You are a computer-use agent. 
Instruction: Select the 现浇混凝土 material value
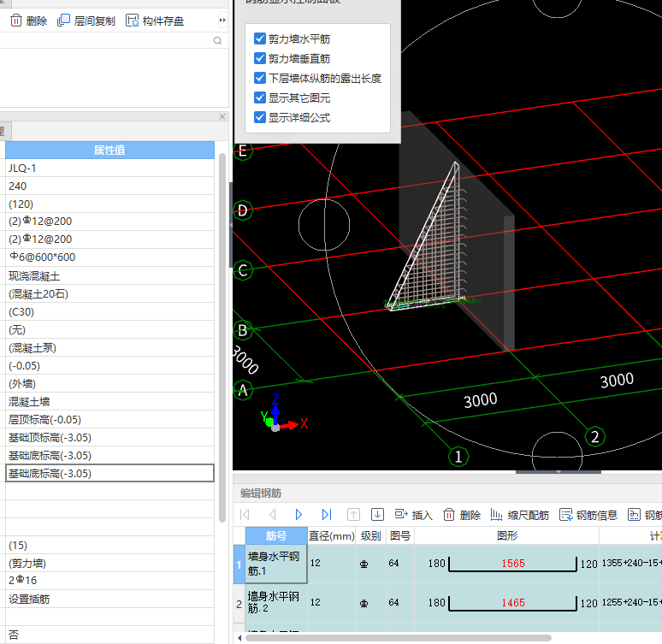point(109,275)
